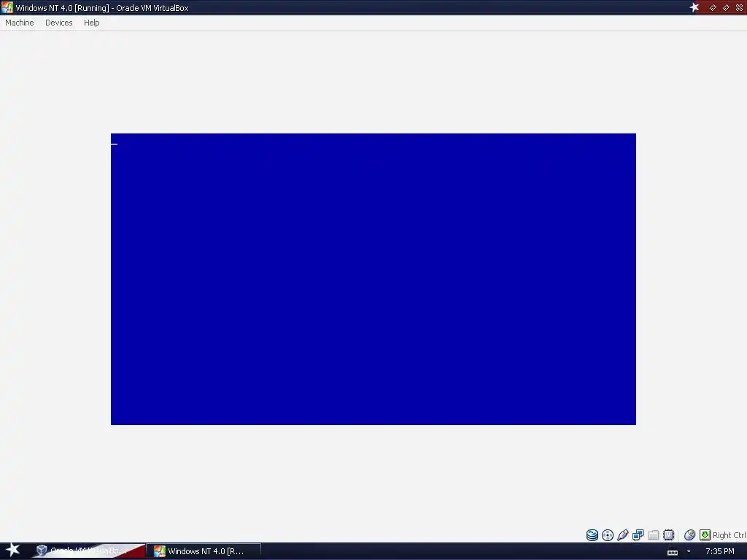Click the hard disk activity indicator icon
The height and width of the screenshot is (560, 747).
592,535
